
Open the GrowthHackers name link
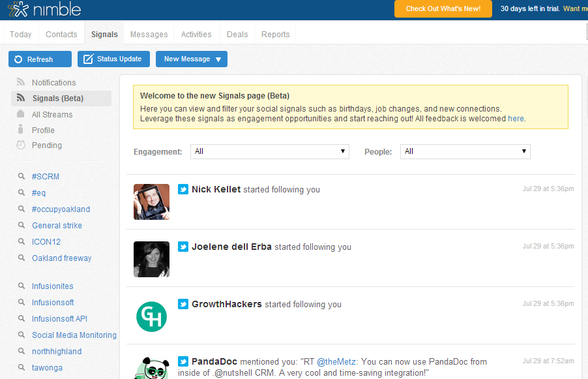pos(226,304)
